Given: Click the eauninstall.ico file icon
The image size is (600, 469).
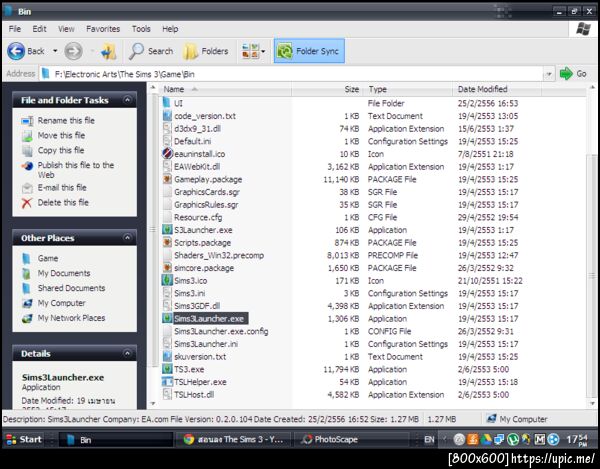Looking at the screenshot, I should pyautogui.click(x=167, y=154).
